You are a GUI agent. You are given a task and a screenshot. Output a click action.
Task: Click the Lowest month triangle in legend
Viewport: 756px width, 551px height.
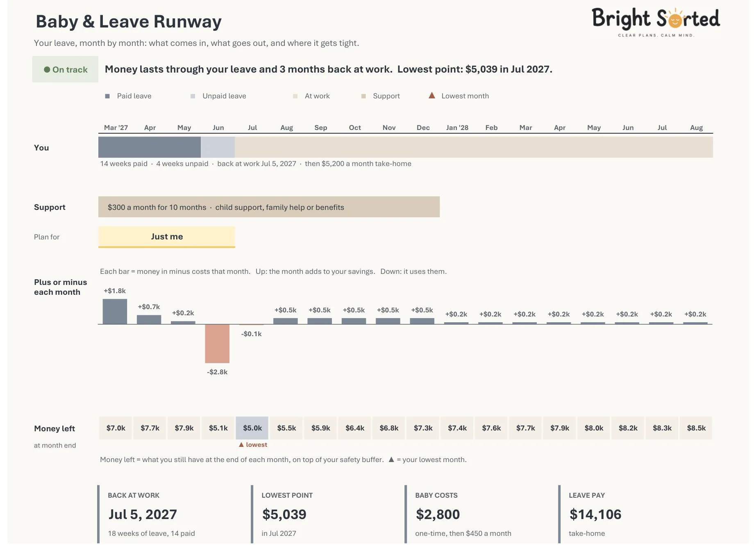[x=432, y=96]
